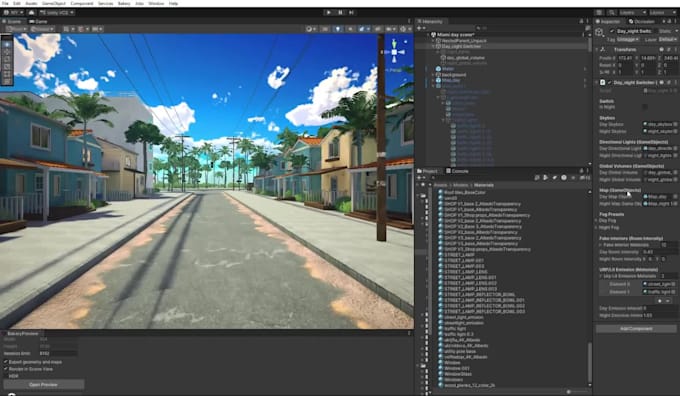Toggle Day_night Switcher active checkbox in Inspector
Viewport: 680px width, 396px height.
[612, 31]
